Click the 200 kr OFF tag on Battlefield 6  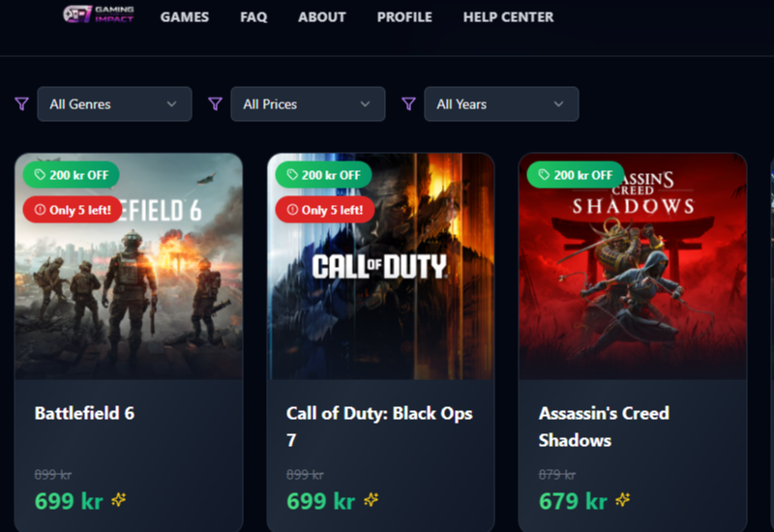72,175
